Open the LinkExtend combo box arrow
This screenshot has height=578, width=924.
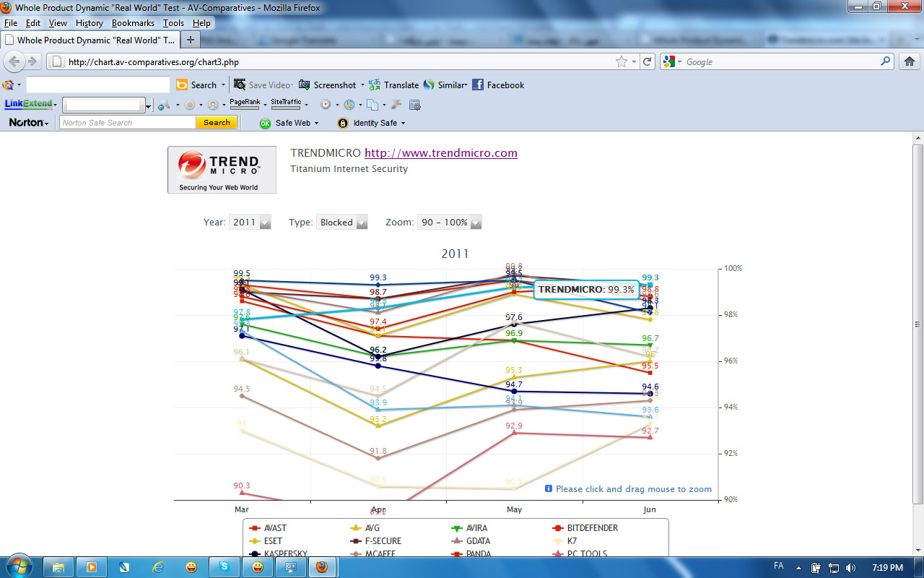click(x=149, y=106)
